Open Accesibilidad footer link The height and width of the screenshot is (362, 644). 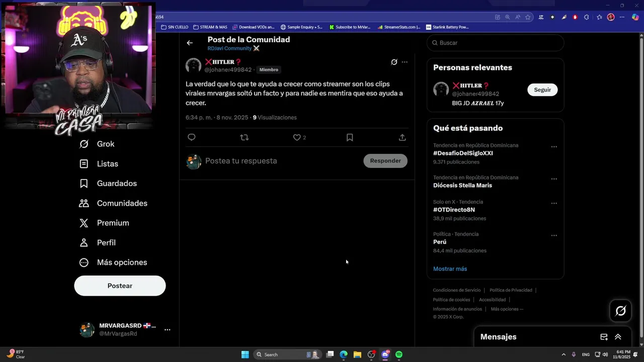[492, 300]
